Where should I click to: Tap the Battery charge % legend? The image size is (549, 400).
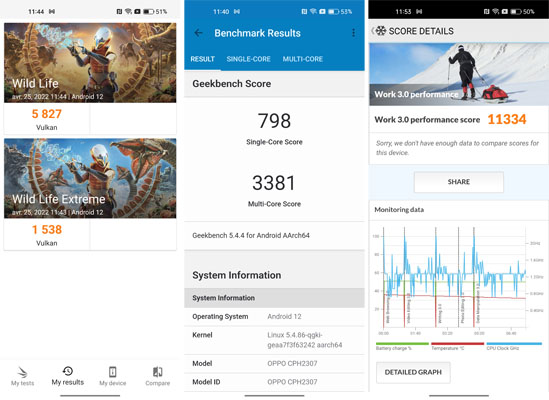(x=402, y=346)
